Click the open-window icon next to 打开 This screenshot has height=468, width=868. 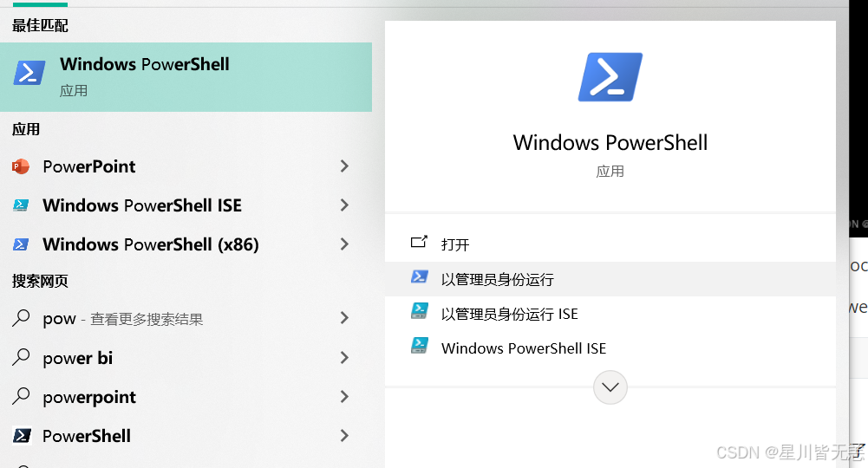[419, 242]
